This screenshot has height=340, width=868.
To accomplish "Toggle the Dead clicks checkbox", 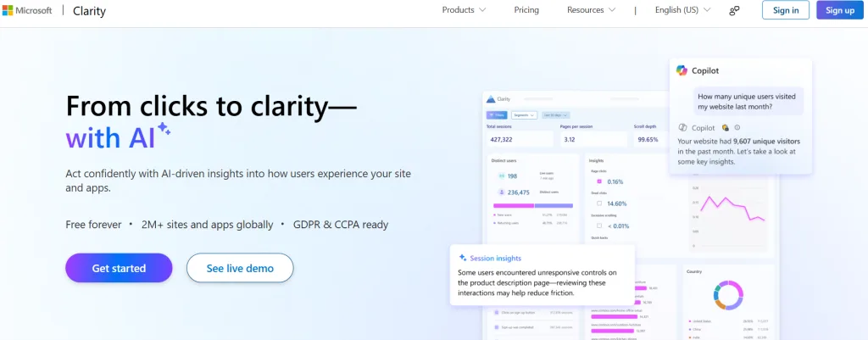I will pyautogui.click(x=599, y=203).
